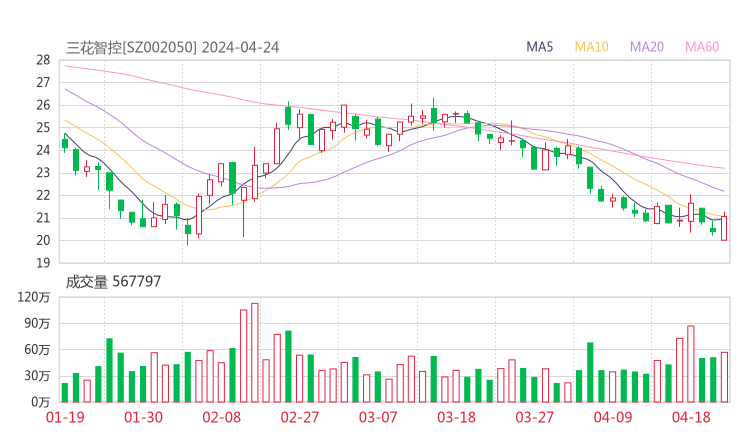The height and width of the screenshot is (440, 740).
Task: Select the last red volume bar on the right
Action: pos(724,377)
